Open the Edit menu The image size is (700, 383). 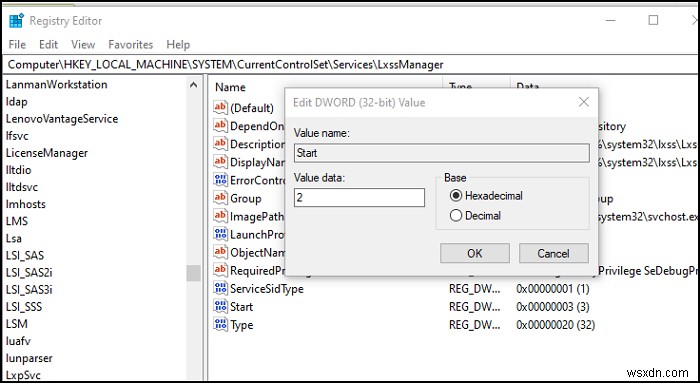point(48,45)
